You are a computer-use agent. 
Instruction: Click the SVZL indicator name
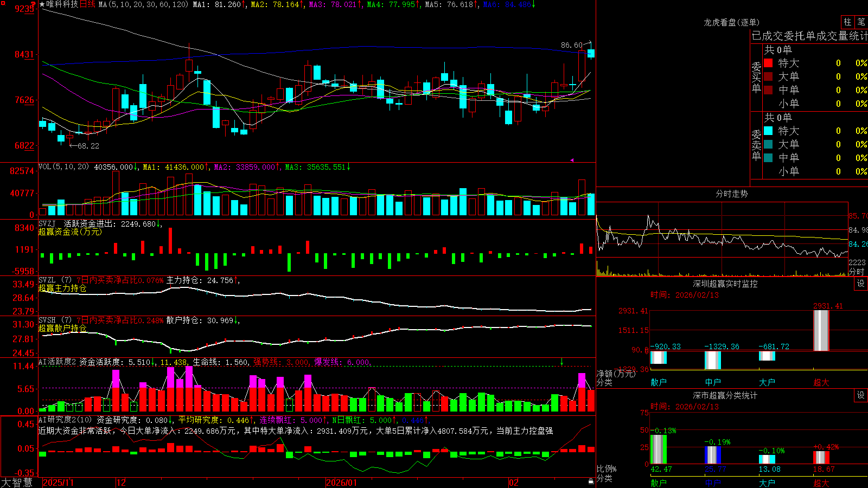47,280
